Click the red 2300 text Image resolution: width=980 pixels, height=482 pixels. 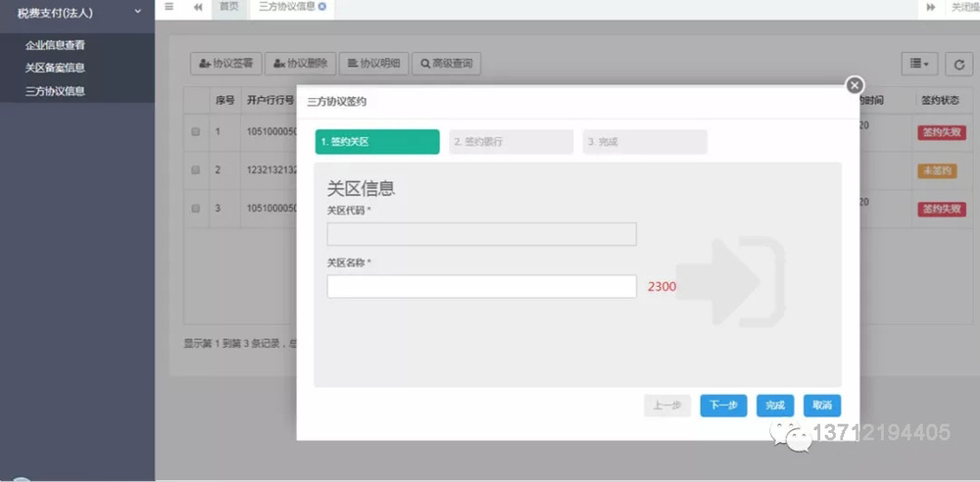coord(661,287)
